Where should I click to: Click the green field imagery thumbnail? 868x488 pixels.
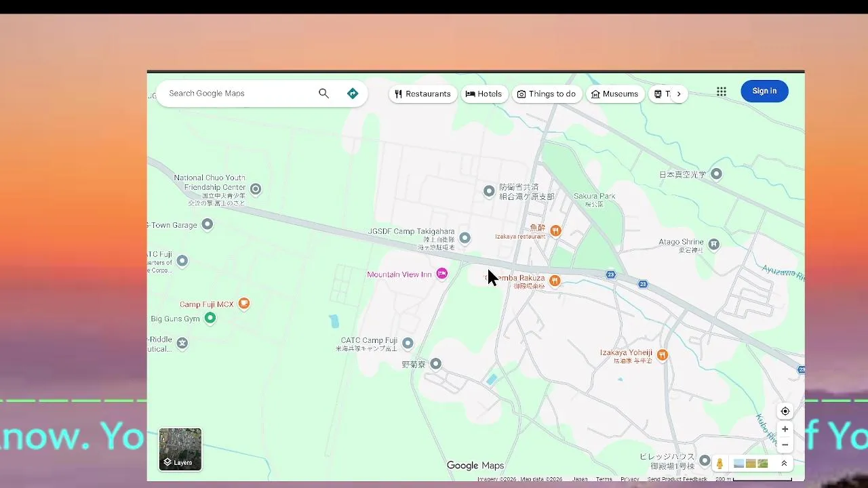762,464
